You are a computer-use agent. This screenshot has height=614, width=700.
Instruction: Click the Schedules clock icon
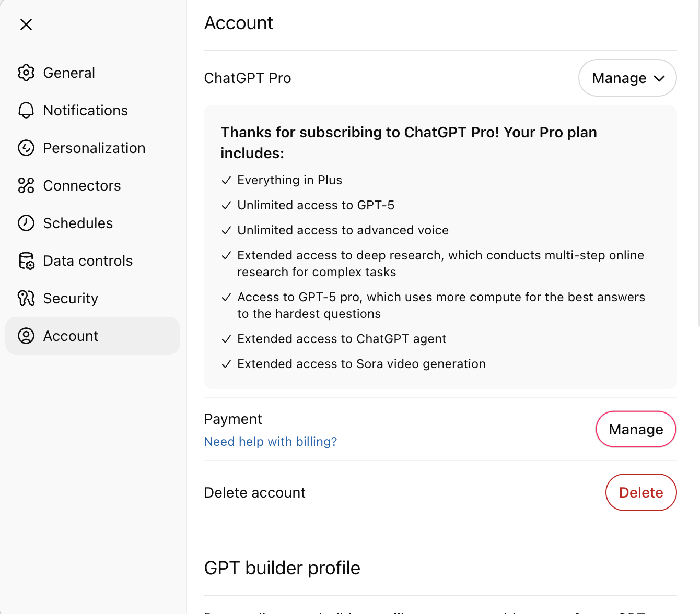pos(26,223)
